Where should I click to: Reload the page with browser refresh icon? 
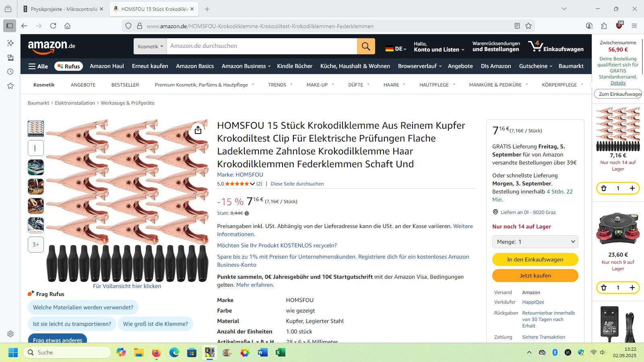coord(53,26)
